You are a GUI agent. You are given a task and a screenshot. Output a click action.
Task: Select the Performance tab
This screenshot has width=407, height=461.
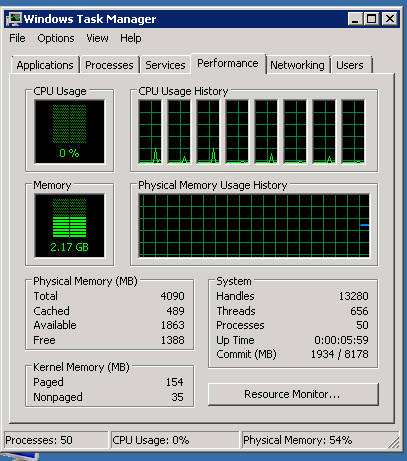[x=228, y=63]
